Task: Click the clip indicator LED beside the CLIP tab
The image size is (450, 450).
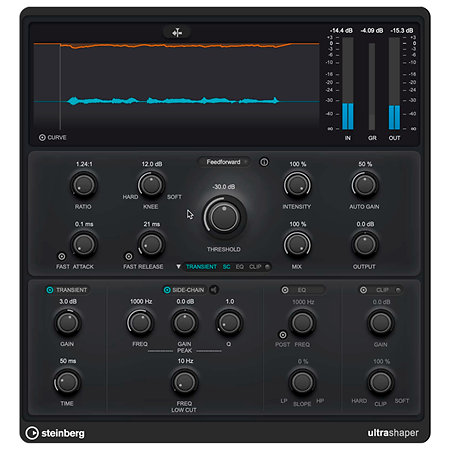Action: (267, 267)
